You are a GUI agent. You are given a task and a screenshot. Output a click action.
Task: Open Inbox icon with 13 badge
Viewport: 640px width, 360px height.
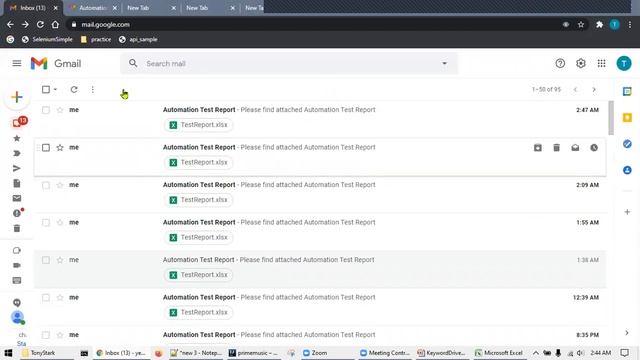[x=18, y=122]
